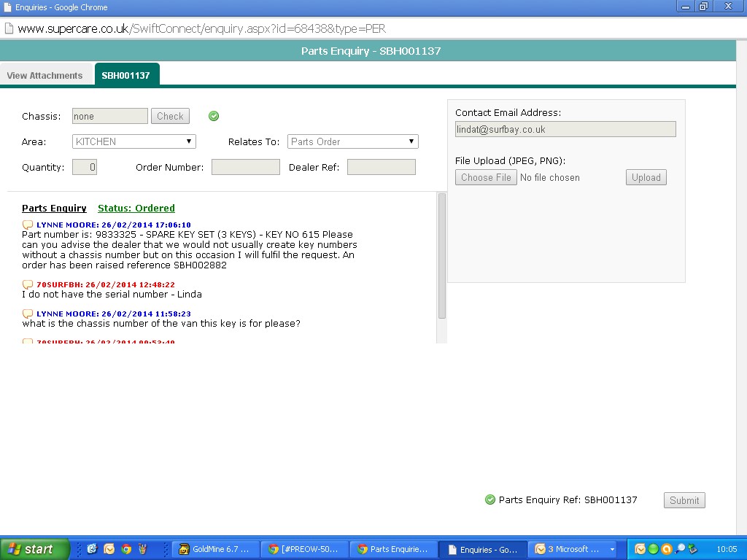Switch to the GoldMine 6.7 taskbar item
Image resolution: width=747 pixels, height=560 pixels.
click(216, 549)
